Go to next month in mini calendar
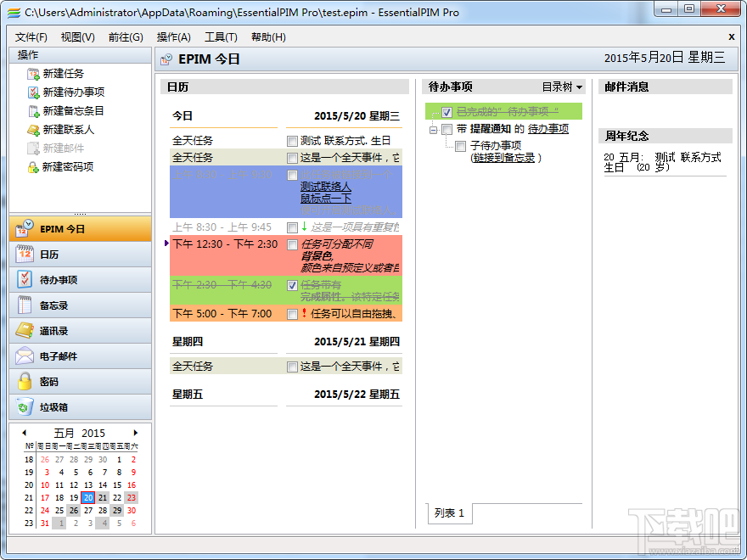The height and width of the screenshot is (560, 747). (135, 433)
